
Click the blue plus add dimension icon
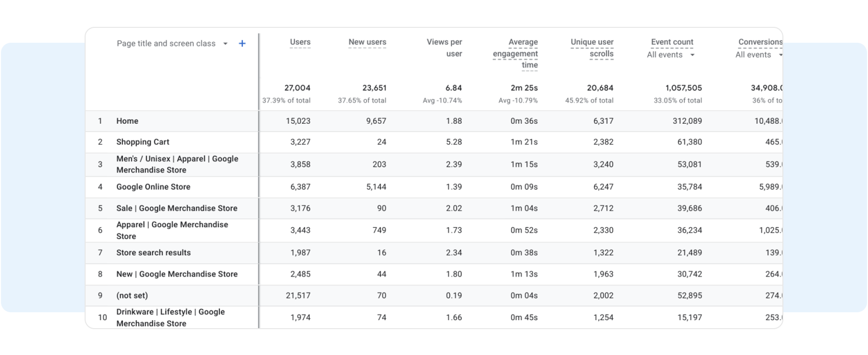tap(242, 44)
